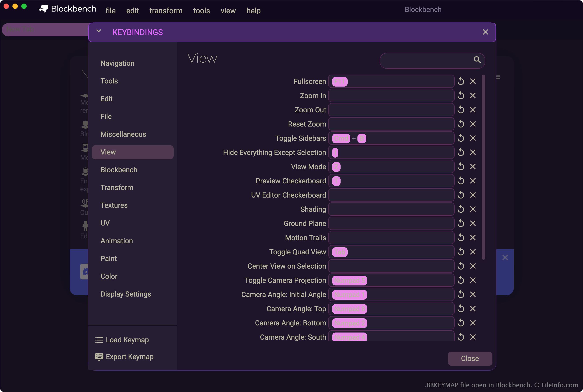Image resolution: width=583 pixels, height=392 pixels.
Task: Open the file menu
Action: click(110, 11)
